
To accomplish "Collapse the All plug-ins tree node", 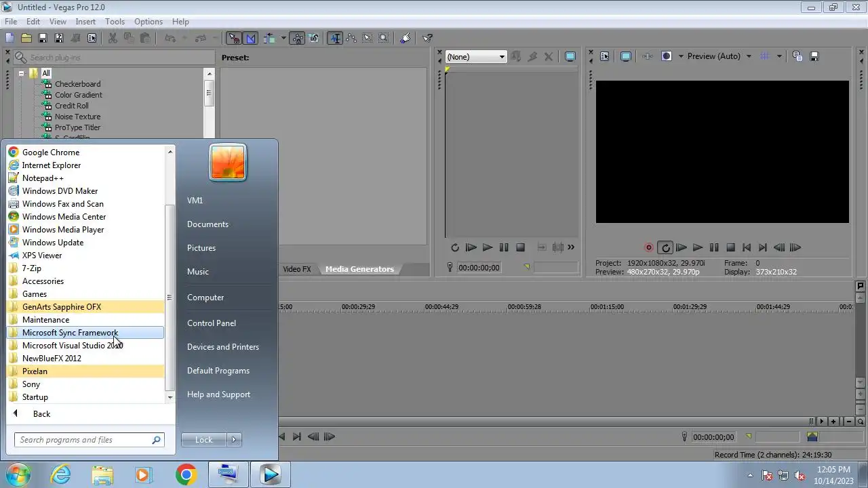I will point(21,73).
